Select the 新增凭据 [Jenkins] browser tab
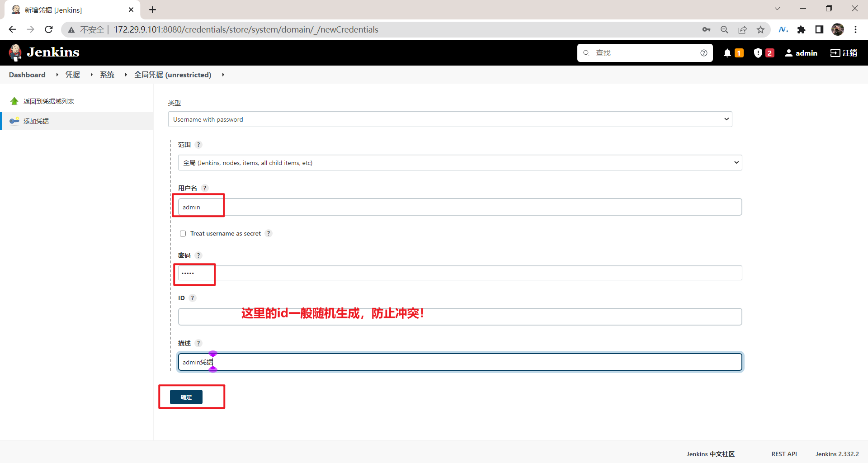 (x=72, y=10)
